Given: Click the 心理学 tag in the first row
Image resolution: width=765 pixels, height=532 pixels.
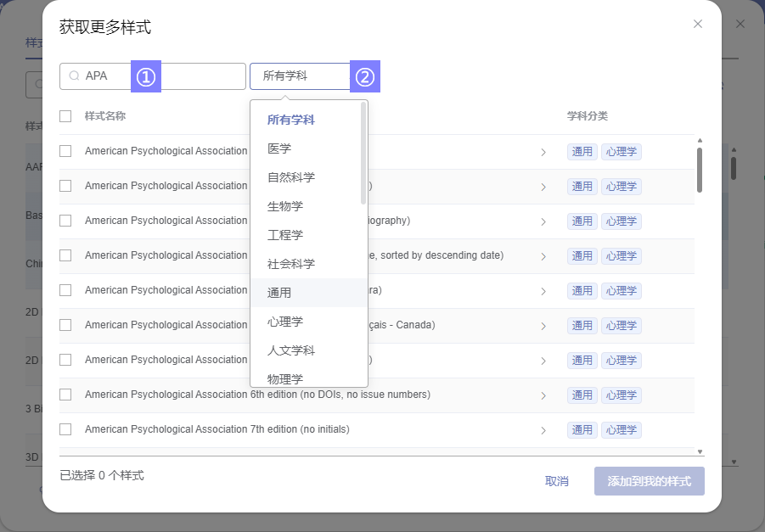Looking at the screenshot, I should [x=622, y=152].
